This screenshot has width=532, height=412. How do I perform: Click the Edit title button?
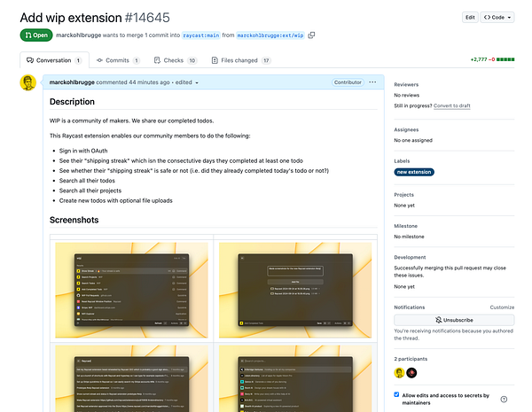tap(470, 18)
